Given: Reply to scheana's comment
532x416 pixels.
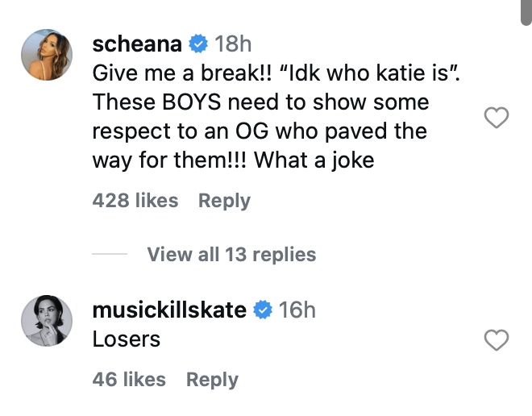Looking at the screenshot, I should click(x=224, y=201).
